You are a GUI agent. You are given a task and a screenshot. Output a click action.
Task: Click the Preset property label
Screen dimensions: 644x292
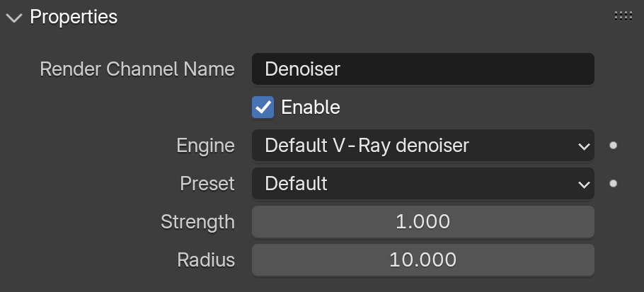tap(207, 184)
